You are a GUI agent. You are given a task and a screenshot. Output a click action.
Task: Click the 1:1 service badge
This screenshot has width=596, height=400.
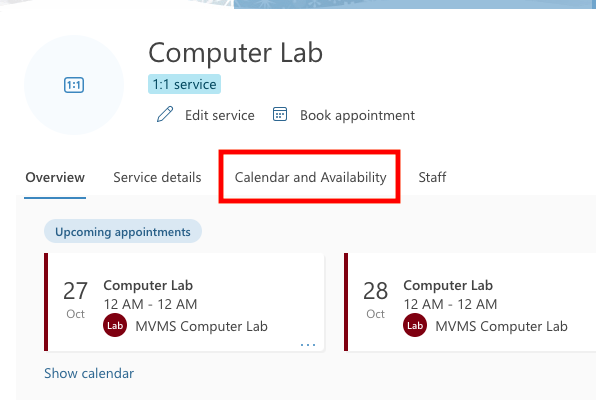click(x=184, y=84)
